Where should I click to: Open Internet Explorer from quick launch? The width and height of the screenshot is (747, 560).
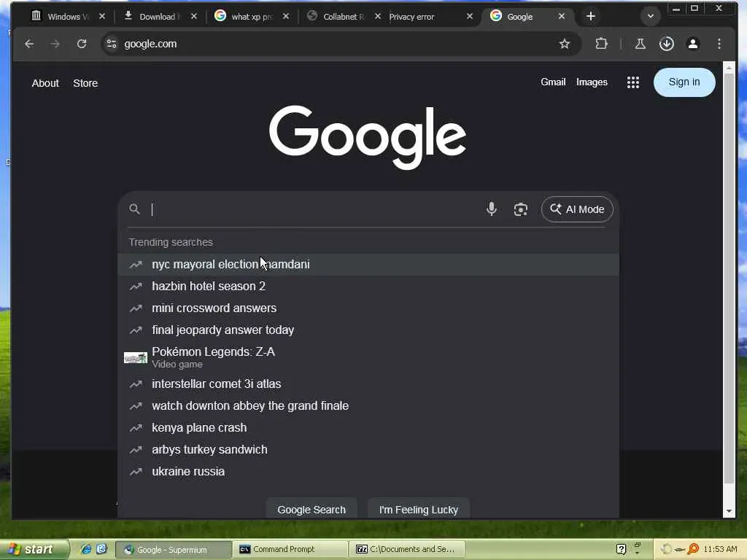(x=86, y=549)
